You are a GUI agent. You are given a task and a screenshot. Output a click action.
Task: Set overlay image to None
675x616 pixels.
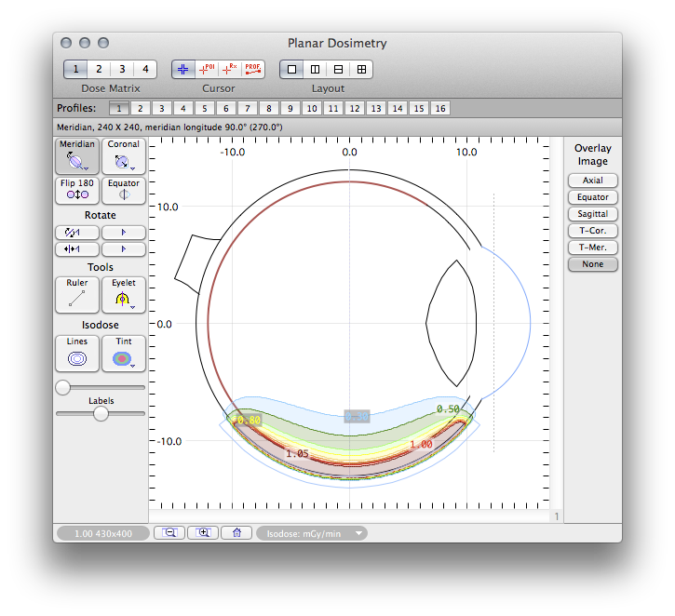[x=593, y=264]
